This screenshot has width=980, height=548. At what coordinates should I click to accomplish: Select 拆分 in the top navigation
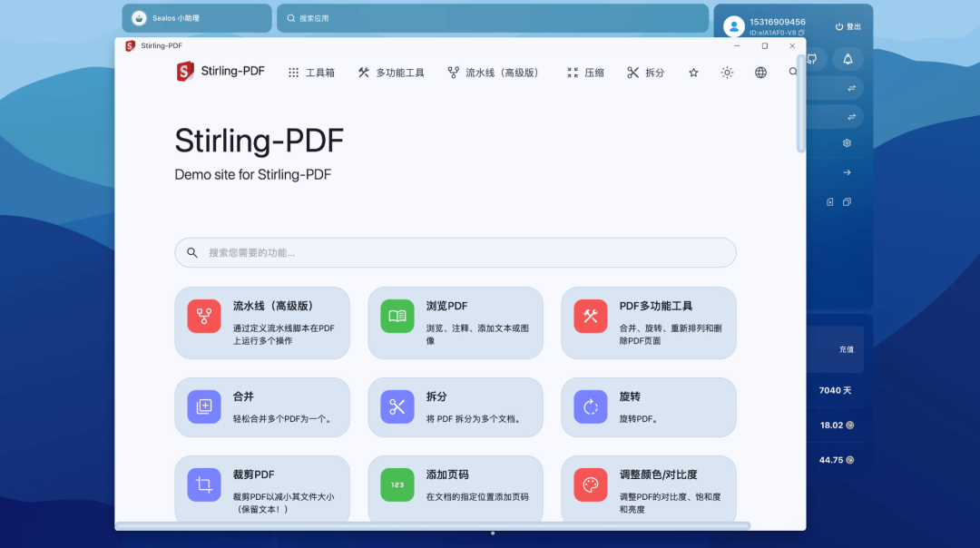coord(646,73)
